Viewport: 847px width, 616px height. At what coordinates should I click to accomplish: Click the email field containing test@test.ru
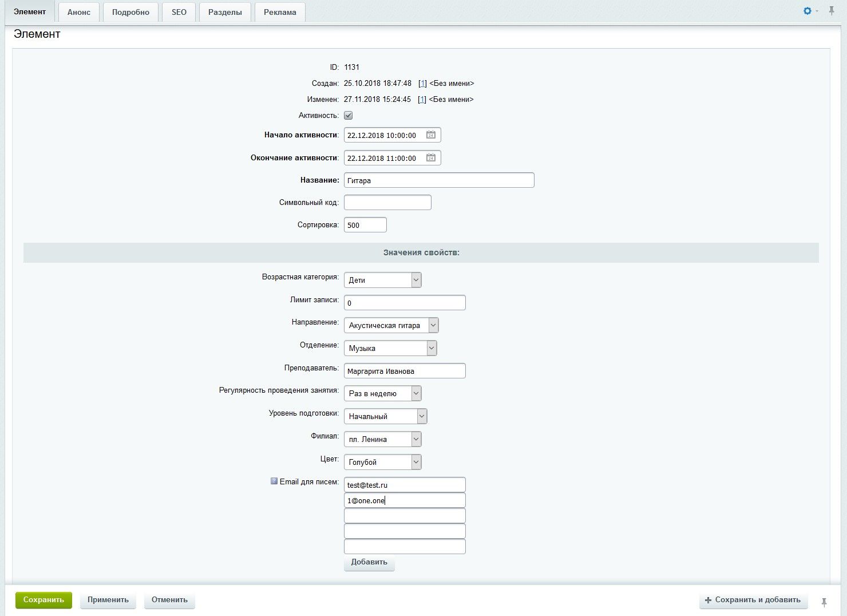point(405,485)
